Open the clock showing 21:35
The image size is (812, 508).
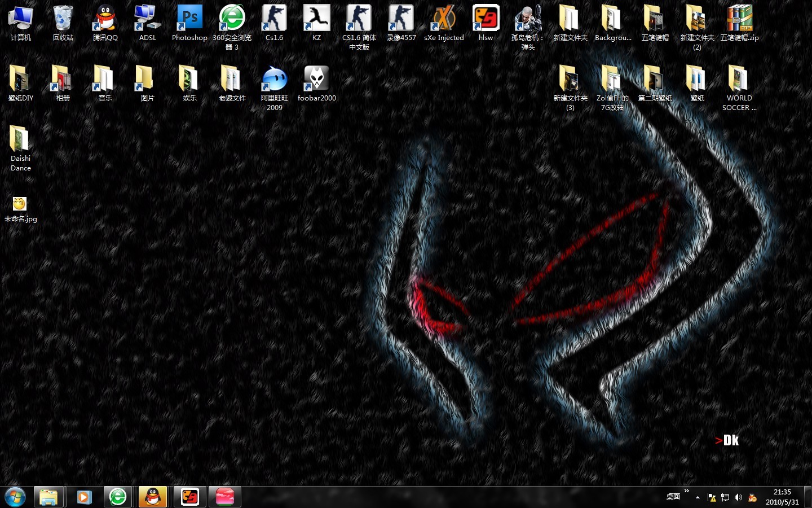click(782, 497)
